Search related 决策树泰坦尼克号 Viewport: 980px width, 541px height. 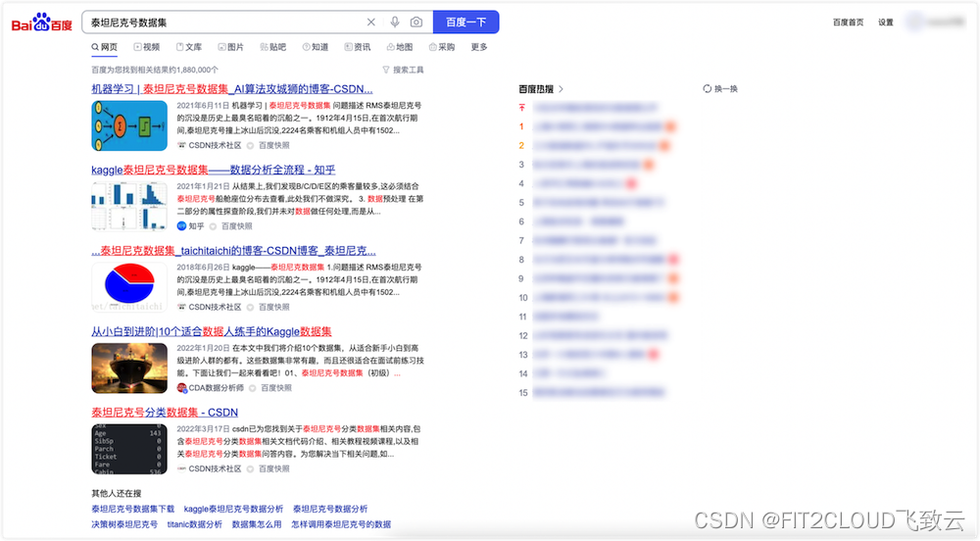pyautogui.click(x=124, y=524)
